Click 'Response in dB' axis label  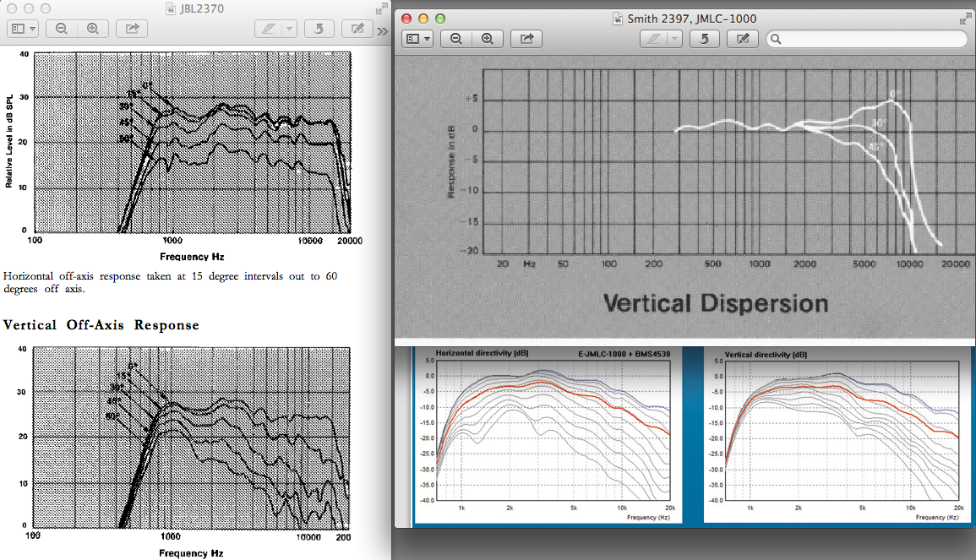click(451, 162)
